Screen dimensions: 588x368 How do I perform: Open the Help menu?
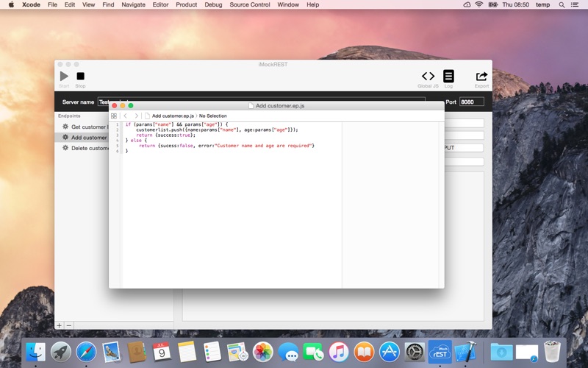[x=313, y=4]
